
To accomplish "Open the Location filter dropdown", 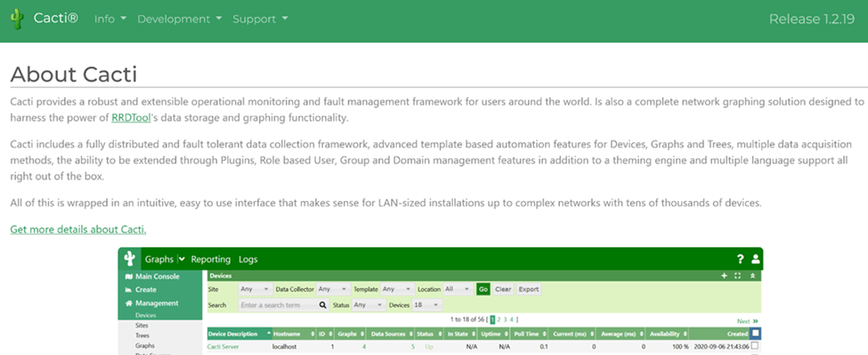I will [458, 289].
